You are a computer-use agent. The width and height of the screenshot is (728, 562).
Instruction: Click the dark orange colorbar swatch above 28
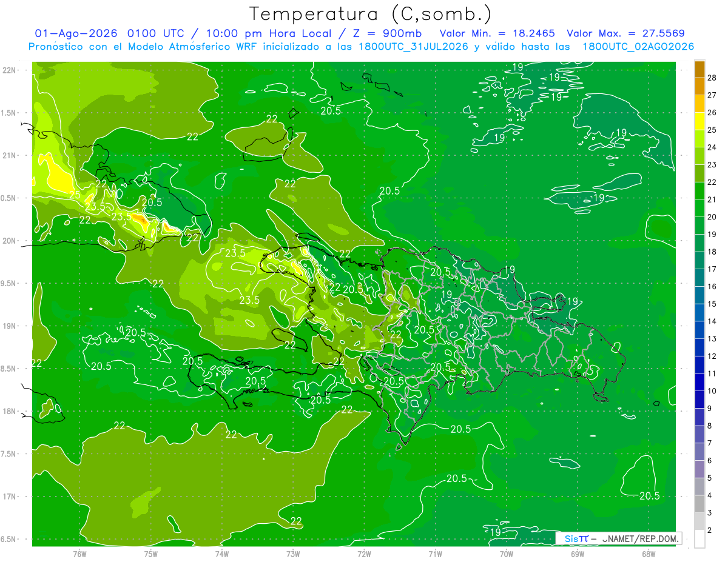[699, 69]
